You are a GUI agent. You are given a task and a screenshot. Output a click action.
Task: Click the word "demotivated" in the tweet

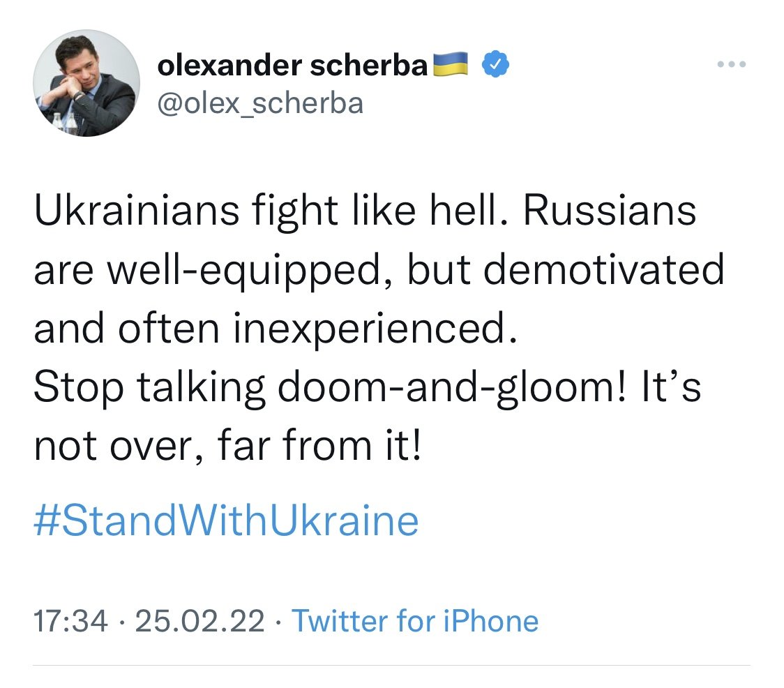click(603, 271)
